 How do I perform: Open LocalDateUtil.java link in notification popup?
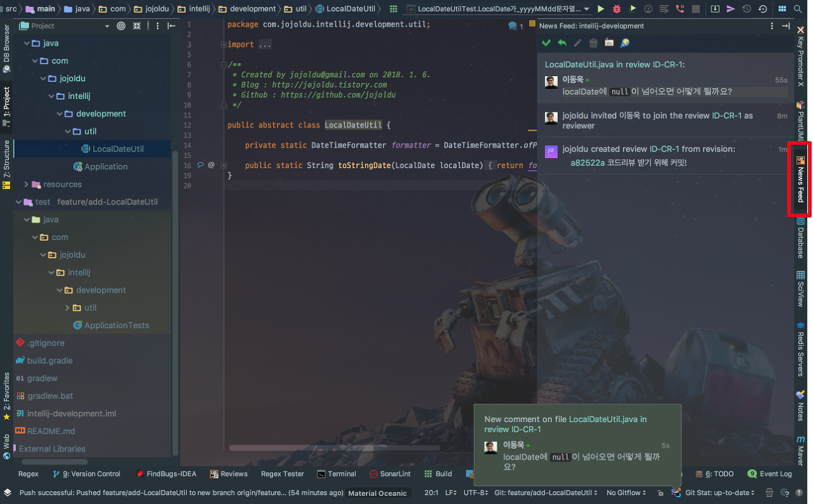[603, 419]
